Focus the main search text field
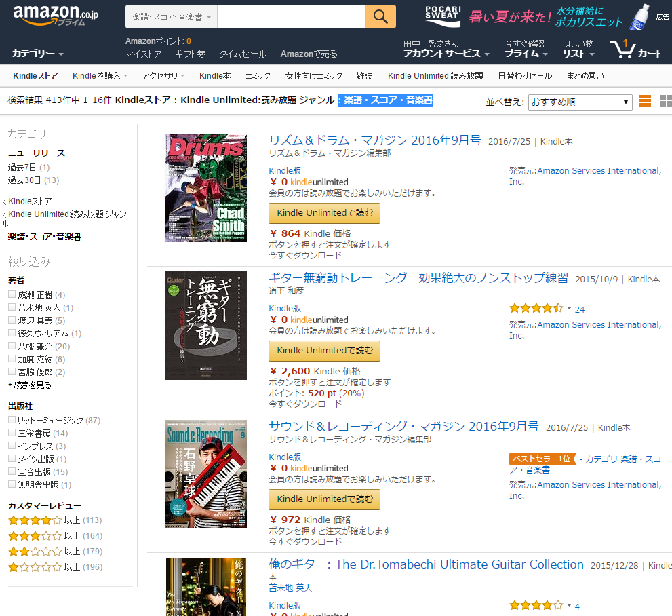 tap(292, 17)
